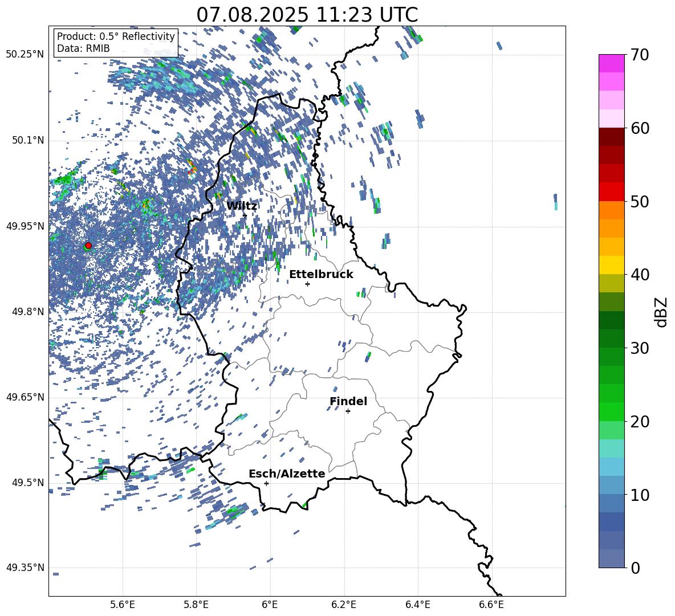The width and height of the screenshot is (675, 616).
Task: Click the Wiltz station cross marker
Action: [x=245, y=215]
